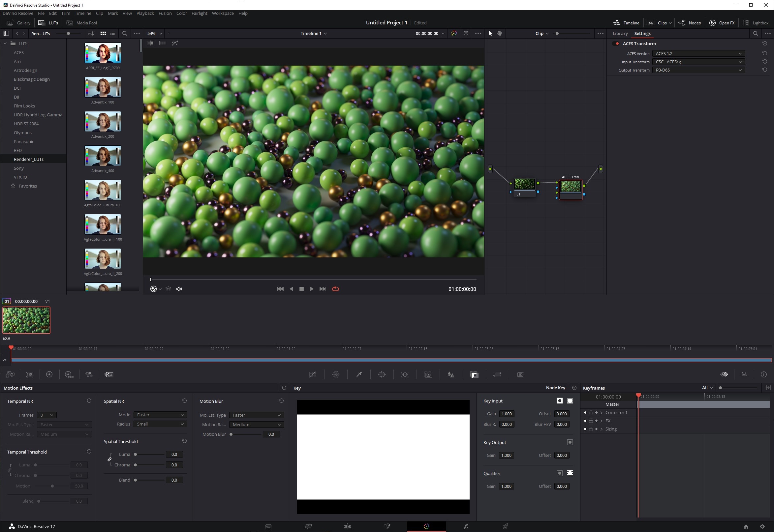Expand the Corrector 1 keyframe track
This screenshot has height=532, width=774.
pos(602,413)
